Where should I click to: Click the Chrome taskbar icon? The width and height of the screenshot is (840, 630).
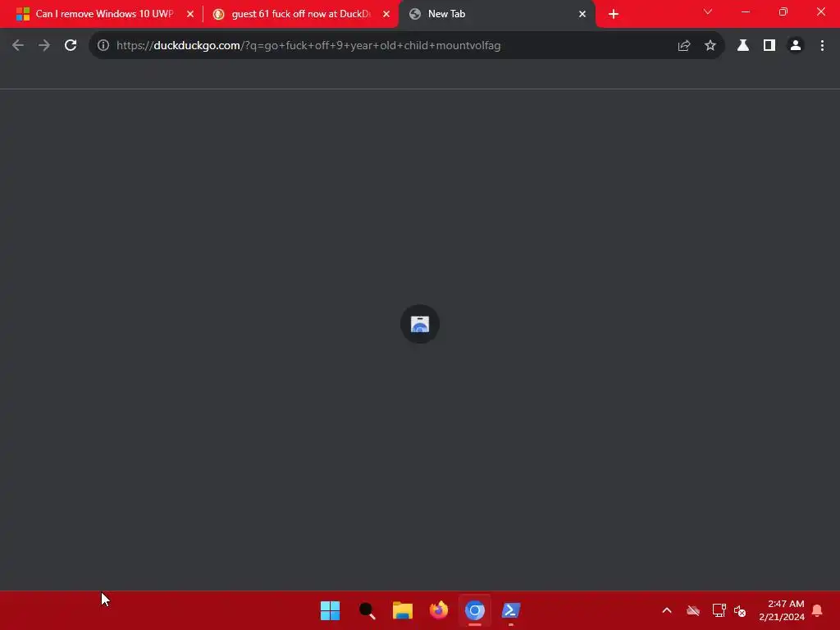475,610
